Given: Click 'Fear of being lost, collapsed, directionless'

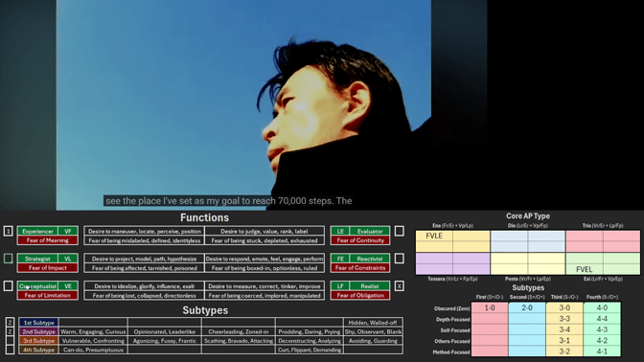Looking at the screenshot, I should [144, 296].
